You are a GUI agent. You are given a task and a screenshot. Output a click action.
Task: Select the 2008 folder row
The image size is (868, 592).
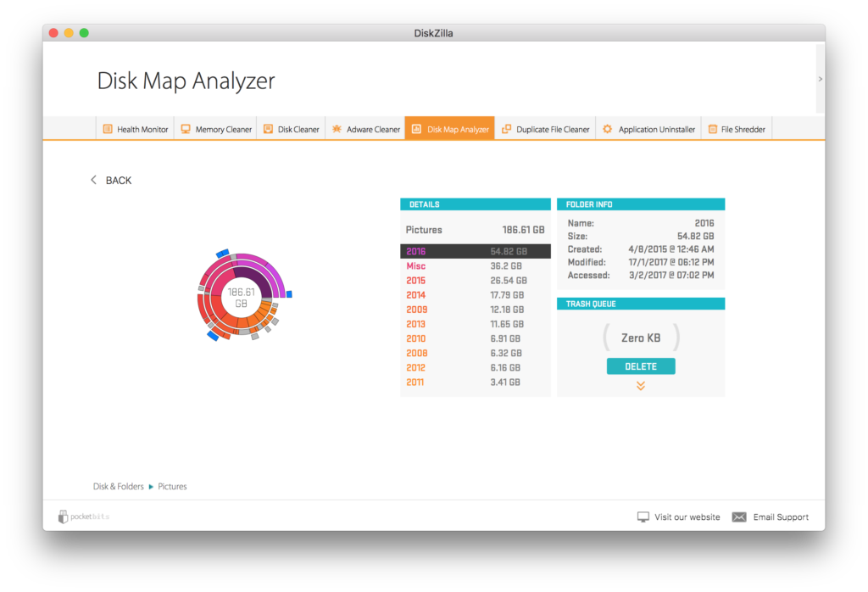(x=476, y=353)
